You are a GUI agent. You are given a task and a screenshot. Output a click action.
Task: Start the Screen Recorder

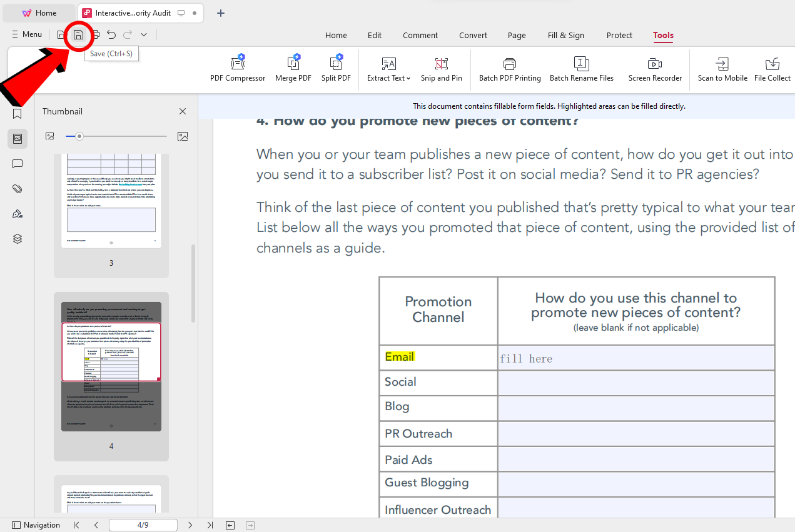(x=654, y=68)
